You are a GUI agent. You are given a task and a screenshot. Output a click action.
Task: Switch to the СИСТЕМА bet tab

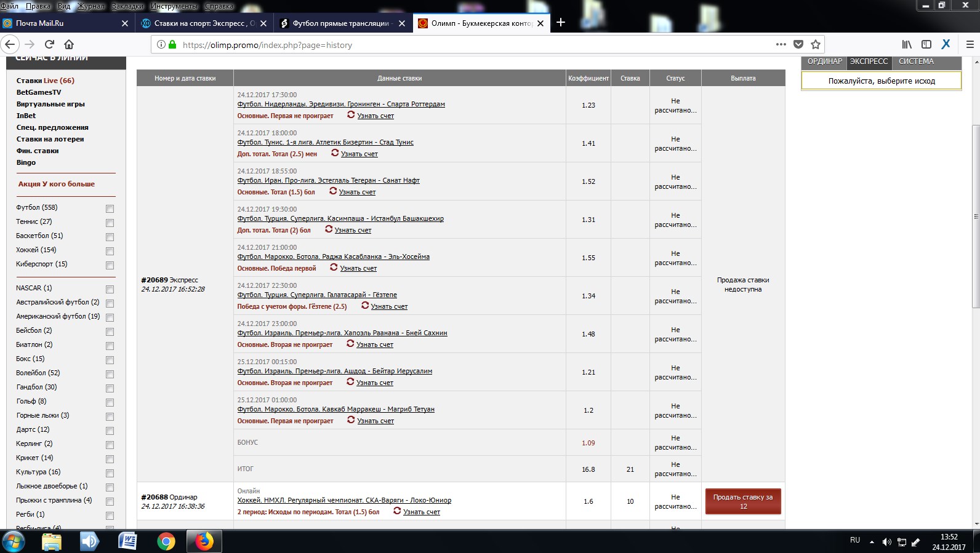pyautogui.click(x=916, y=62)
